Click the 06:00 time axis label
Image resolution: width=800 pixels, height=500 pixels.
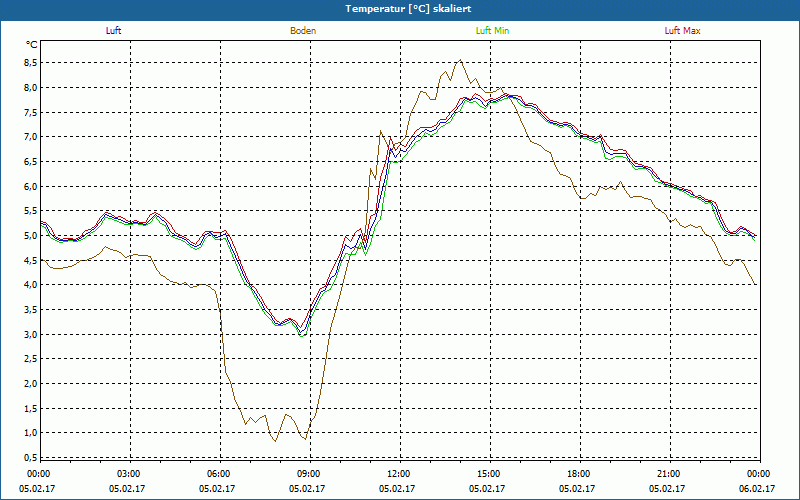(x=219, y=474)
